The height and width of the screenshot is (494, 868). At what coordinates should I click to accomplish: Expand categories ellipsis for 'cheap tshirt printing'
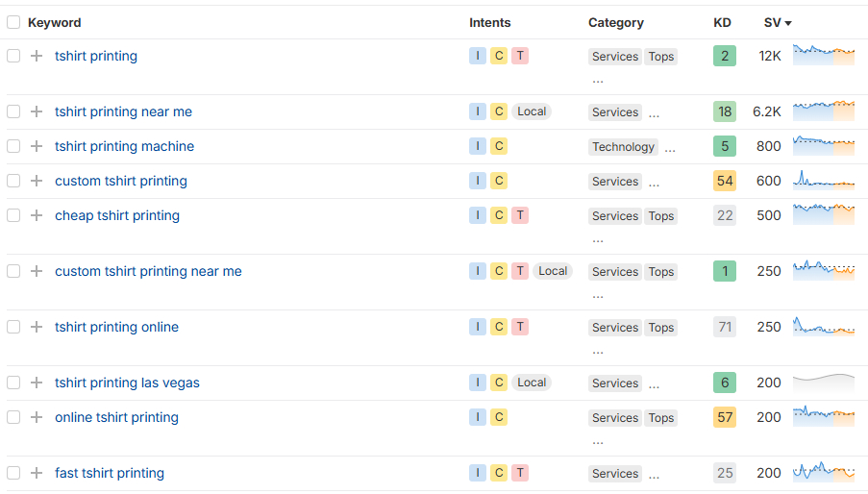point(598,241)
